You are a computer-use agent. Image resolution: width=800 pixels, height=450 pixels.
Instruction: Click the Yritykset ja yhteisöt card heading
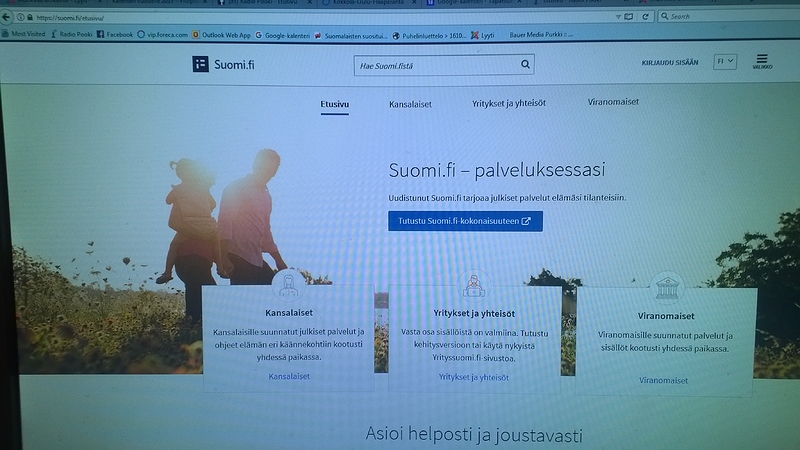[x=474, y=313]
